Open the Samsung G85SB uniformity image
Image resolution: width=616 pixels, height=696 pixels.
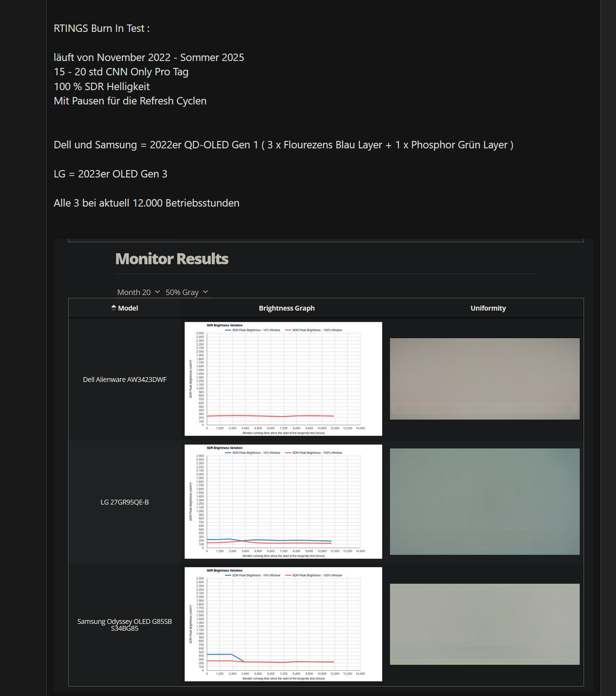(x=485, y=623)
